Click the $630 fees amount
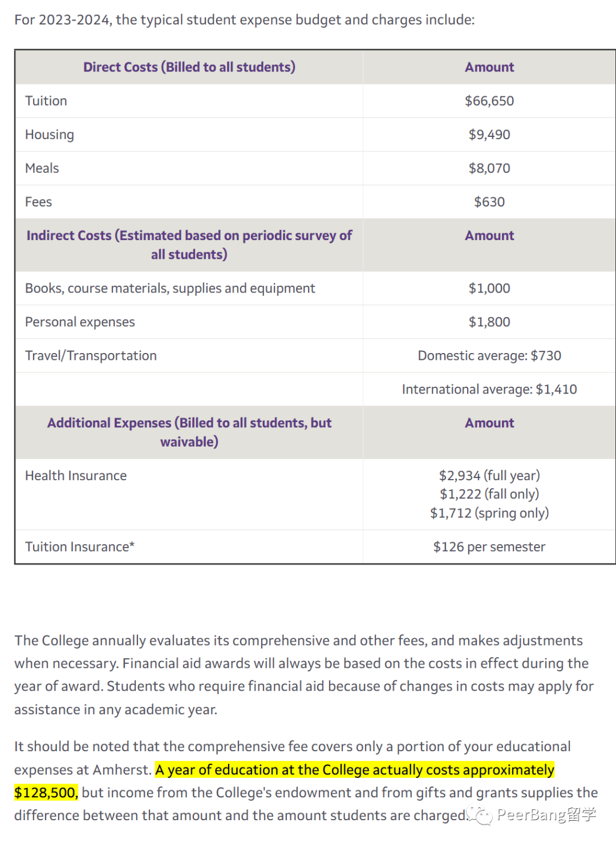Screen dimensions: 616x843 tap(489, 202)
